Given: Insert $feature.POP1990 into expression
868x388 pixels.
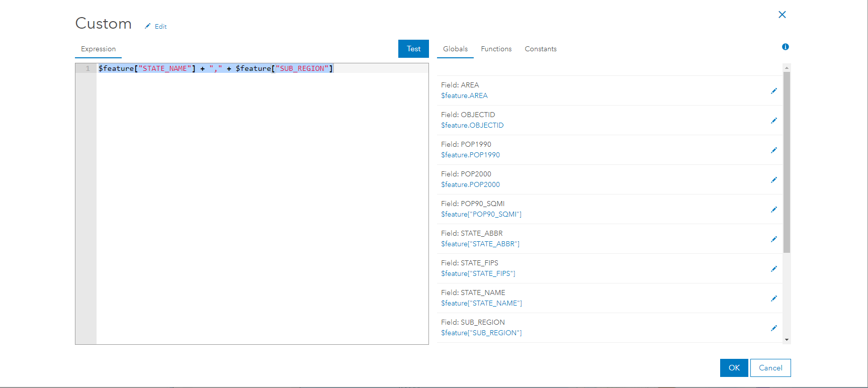Looking at the screenshot, I should (470, 155).
